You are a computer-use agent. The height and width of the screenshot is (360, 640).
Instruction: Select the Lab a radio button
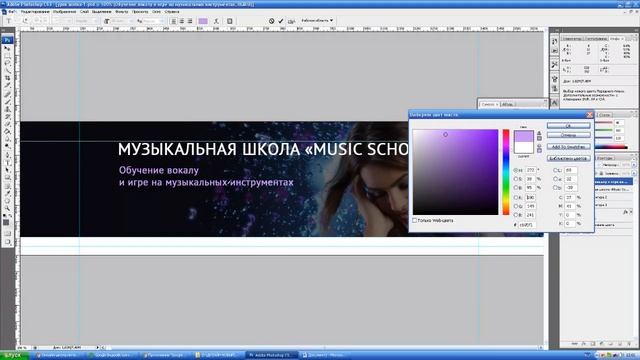click(x=556, y=179)
